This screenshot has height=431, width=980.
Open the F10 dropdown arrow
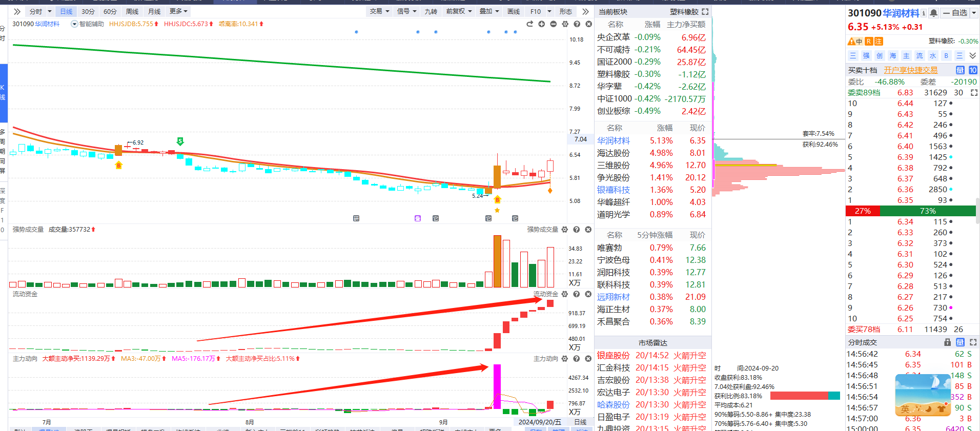click(549, 11)
